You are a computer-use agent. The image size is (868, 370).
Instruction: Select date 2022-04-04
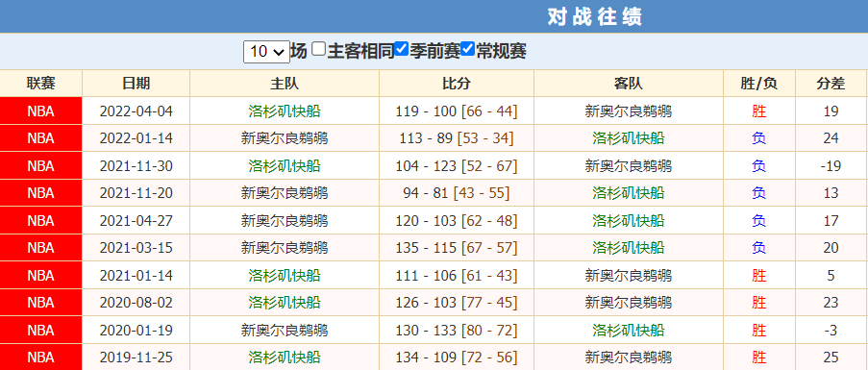click(136, 111)
